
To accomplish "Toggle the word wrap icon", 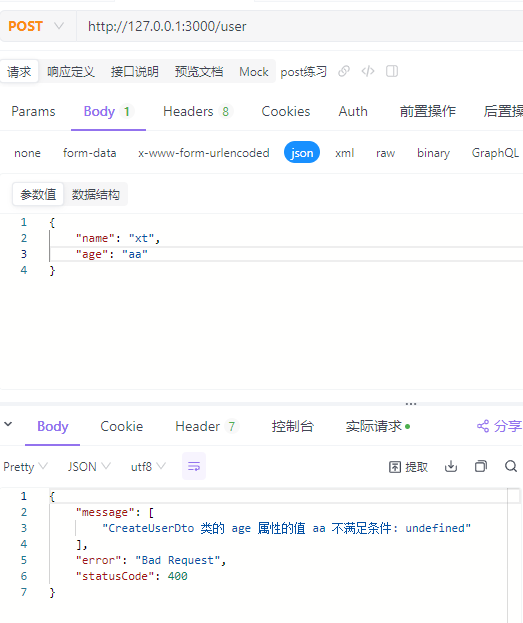I will pyautogui.click(x=194, y=466).
